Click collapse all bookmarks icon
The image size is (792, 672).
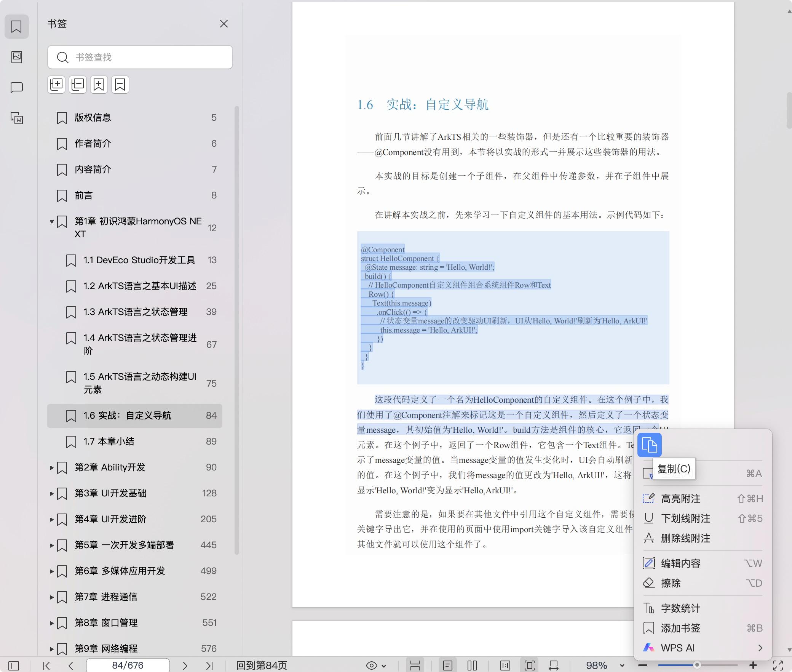[78, 84]
